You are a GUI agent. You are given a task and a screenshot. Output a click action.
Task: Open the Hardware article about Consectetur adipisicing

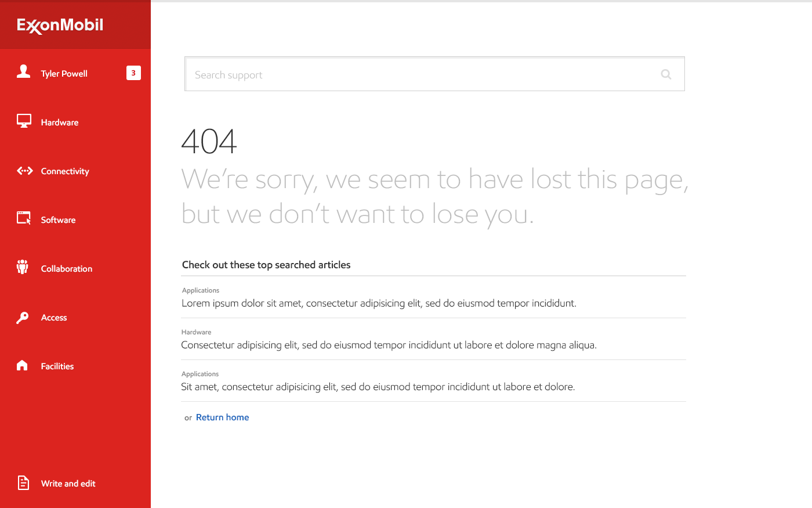(389, 345)
